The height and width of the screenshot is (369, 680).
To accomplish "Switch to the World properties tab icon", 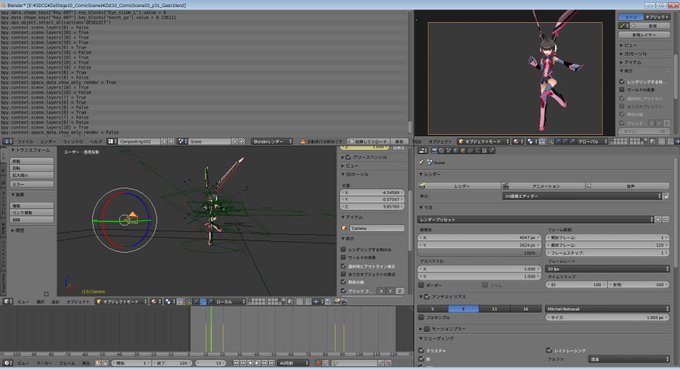I will click(x=455, y=150).
